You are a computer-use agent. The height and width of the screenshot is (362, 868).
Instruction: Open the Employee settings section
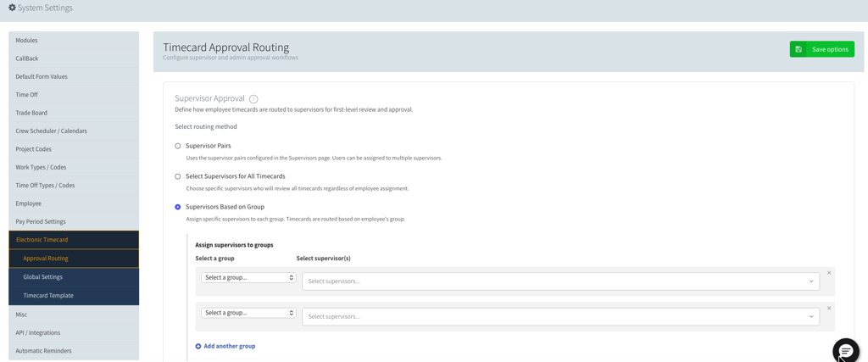click(74, 203)
